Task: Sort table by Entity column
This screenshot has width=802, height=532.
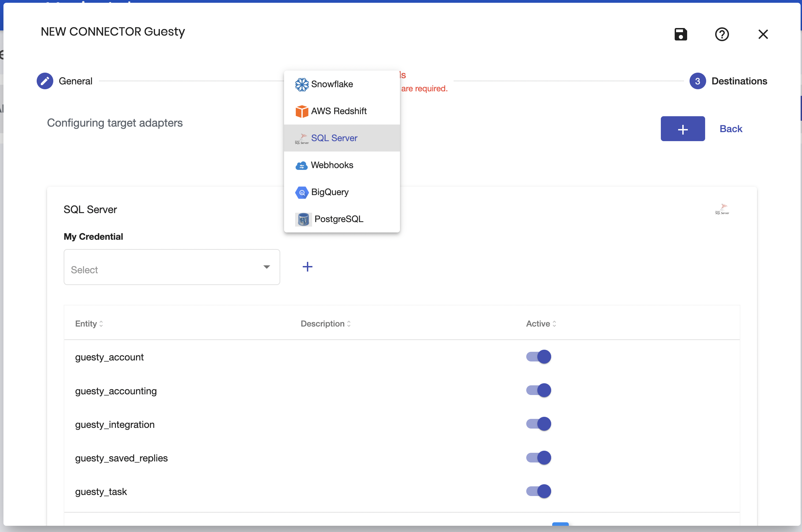Action: tap(89, 324)
